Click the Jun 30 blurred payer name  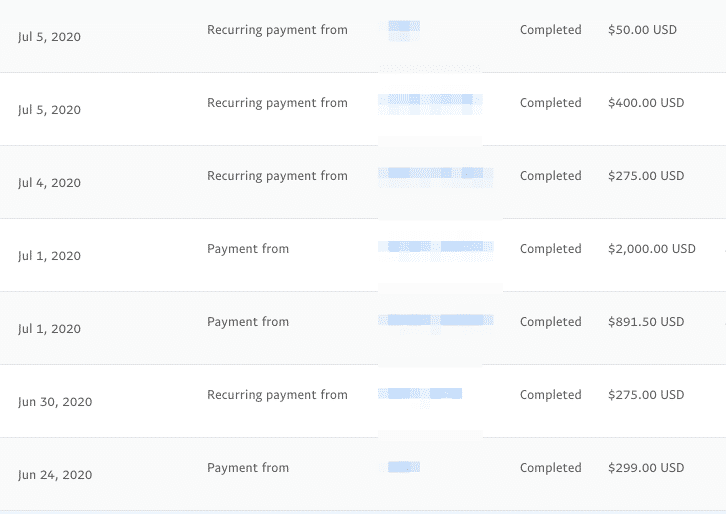point(420,394)
